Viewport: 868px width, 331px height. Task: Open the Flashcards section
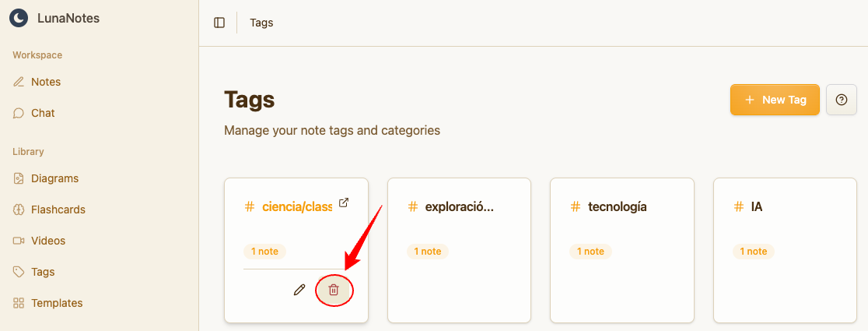[x=58, y=210]
